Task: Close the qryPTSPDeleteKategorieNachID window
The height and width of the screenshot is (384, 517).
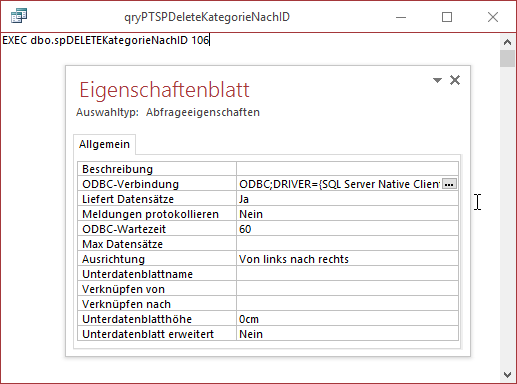Action: click(493, 17)
